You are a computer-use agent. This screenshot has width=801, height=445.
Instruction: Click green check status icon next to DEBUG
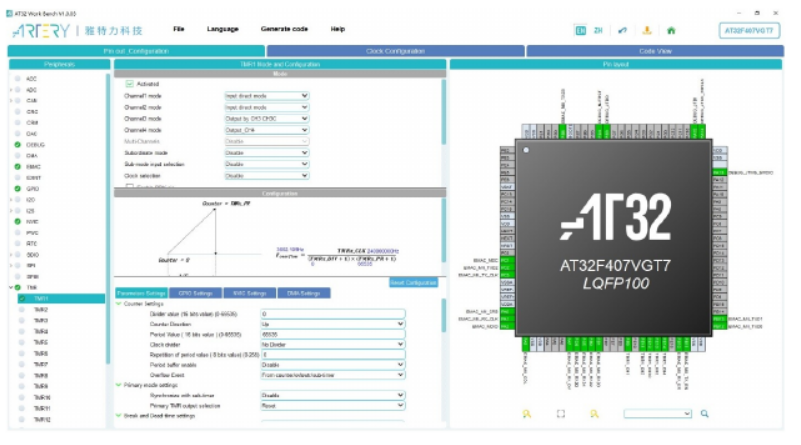tap(18, 145)
